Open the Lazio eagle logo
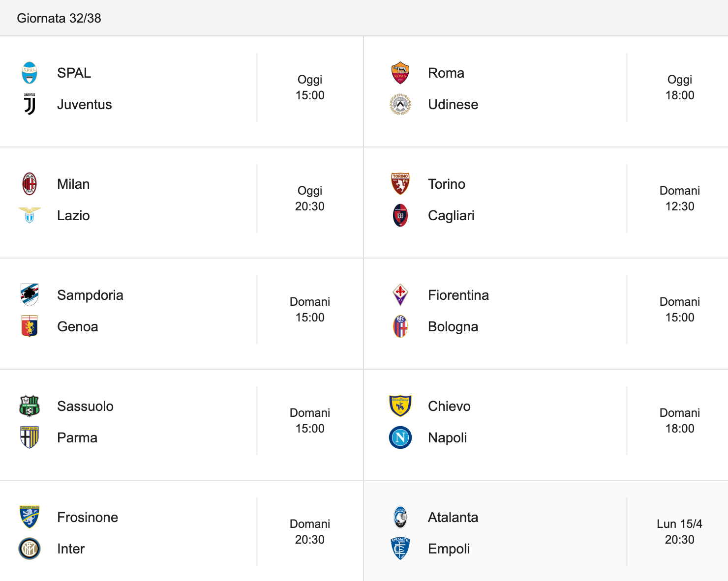The height and width of the screenshot is (581, 728). pyautogui.click(x=30, y=215)
